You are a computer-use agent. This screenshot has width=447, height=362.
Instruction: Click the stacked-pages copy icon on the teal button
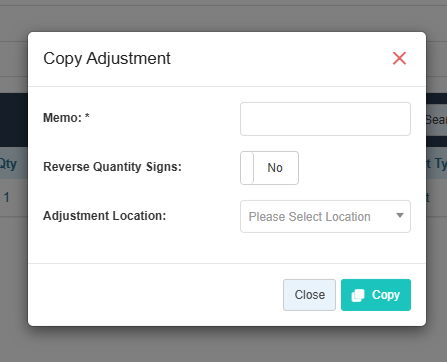(358, 295)
